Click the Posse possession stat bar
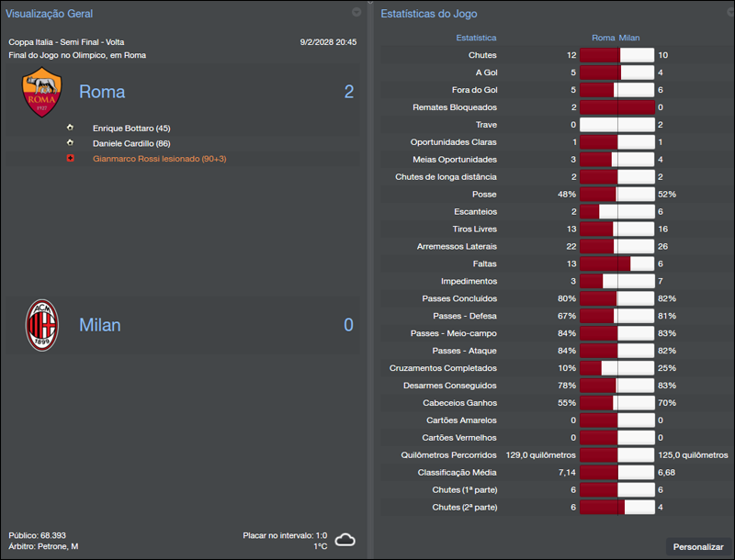 coord(616,194)
